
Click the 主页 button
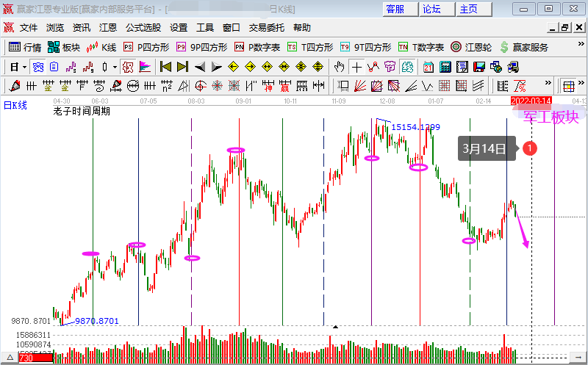coord(473,9)
